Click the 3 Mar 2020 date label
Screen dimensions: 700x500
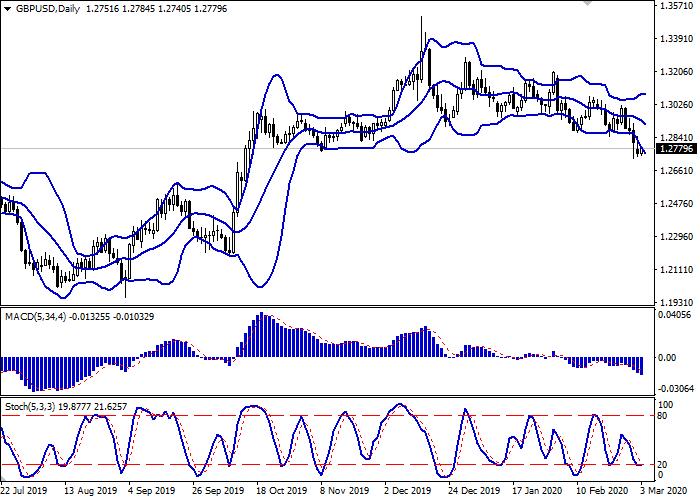coord(664,492)
